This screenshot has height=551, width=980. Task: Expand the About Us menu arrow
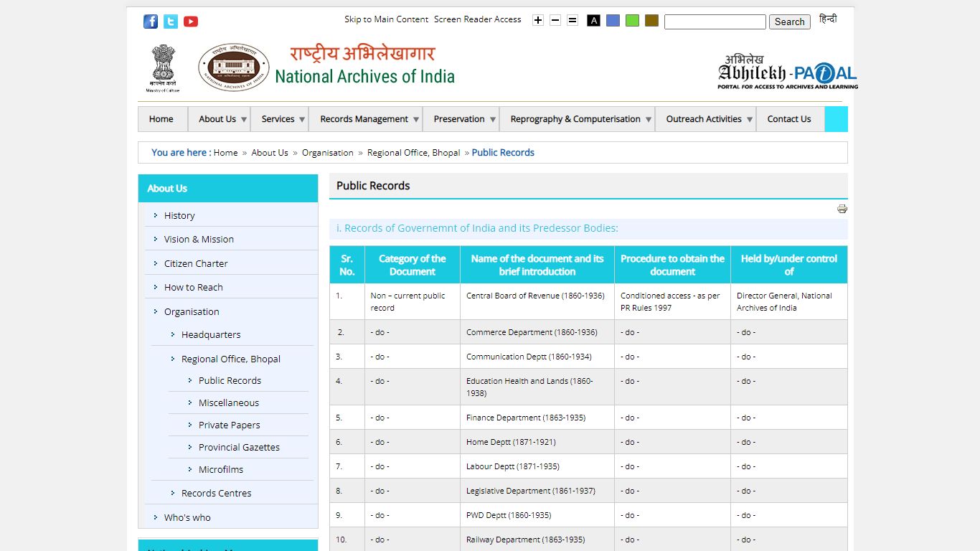(x=244, y=120)
